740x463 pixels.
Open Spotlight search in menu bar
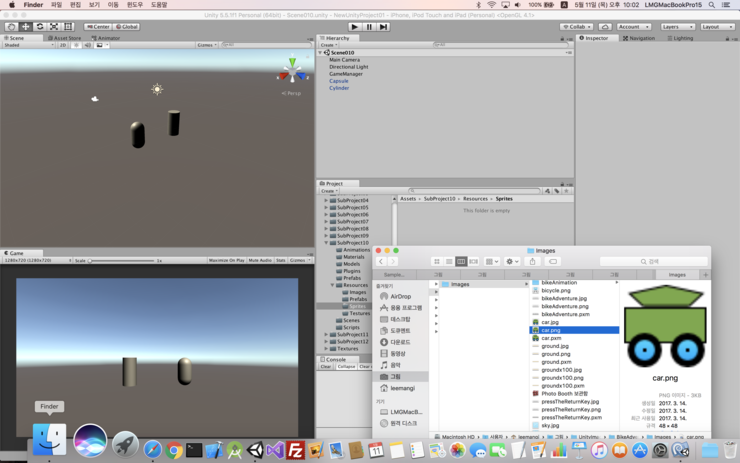tap(711, 5)
